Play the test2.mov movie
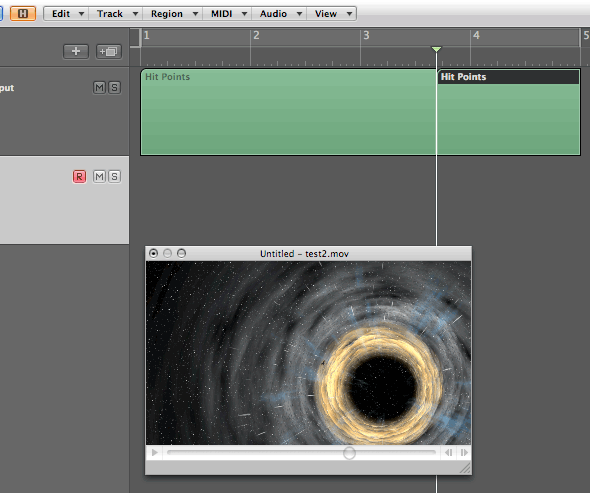This screenshot has height=493, width=590. coord(155,452)
